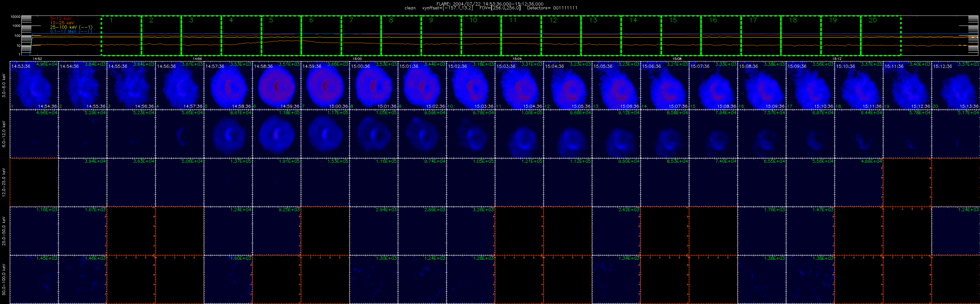The width and height of the screenshot is (980, 304).
Task: Click the '6.0-12.0 keV' row label
Action: pos(4,134)
